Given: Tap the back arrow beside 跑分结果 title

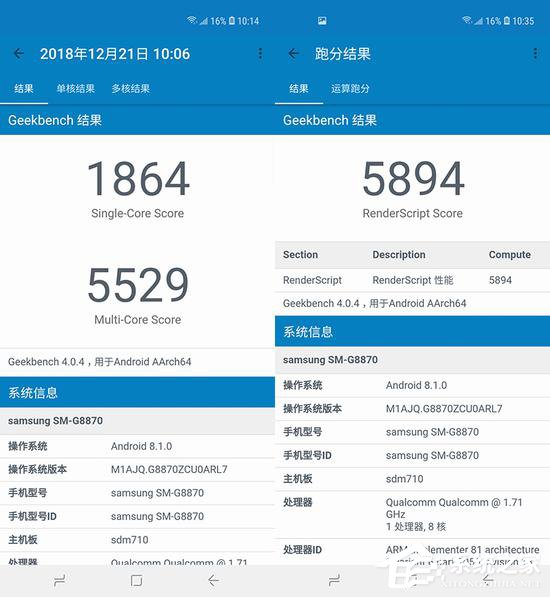Looking at the screenshot, I should [x=293, y=54].
